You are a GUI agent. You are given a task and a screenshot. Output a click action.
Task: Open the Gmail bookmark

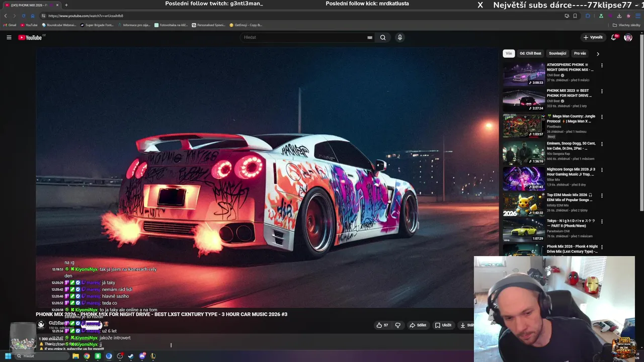click(10, 25)
